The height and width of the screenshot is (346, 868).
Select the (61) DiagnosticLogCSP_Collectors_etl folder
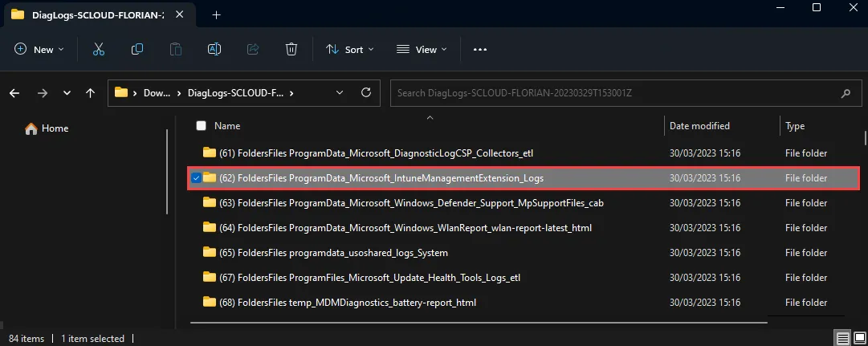point(523,153)
